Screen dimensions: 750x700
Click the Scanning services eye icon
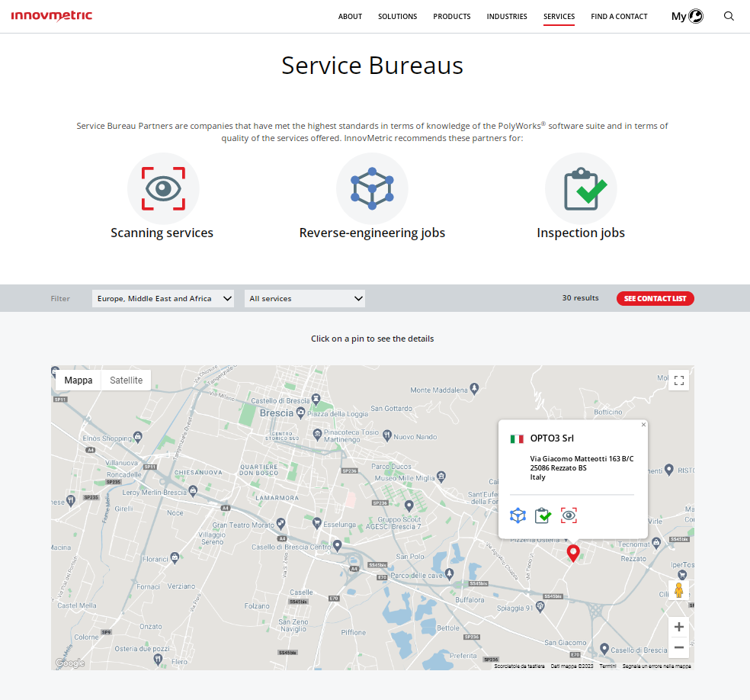coord(163,188)
